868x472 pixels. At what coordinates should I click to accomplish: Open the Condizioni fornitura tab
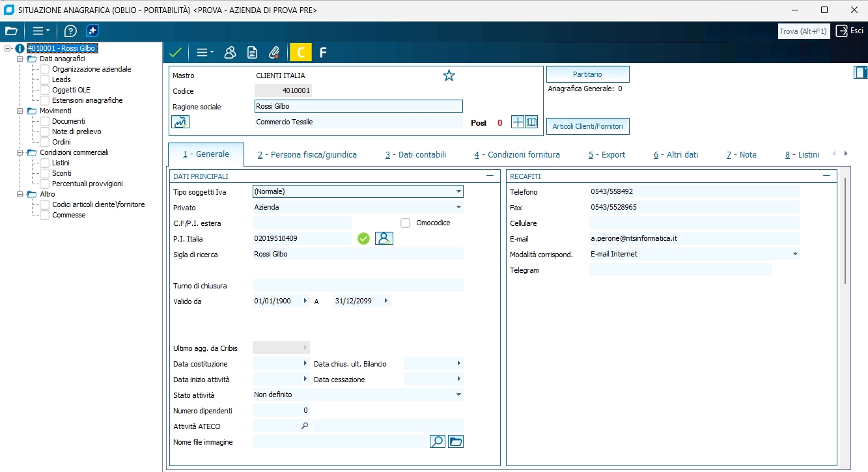click(517, 155)
